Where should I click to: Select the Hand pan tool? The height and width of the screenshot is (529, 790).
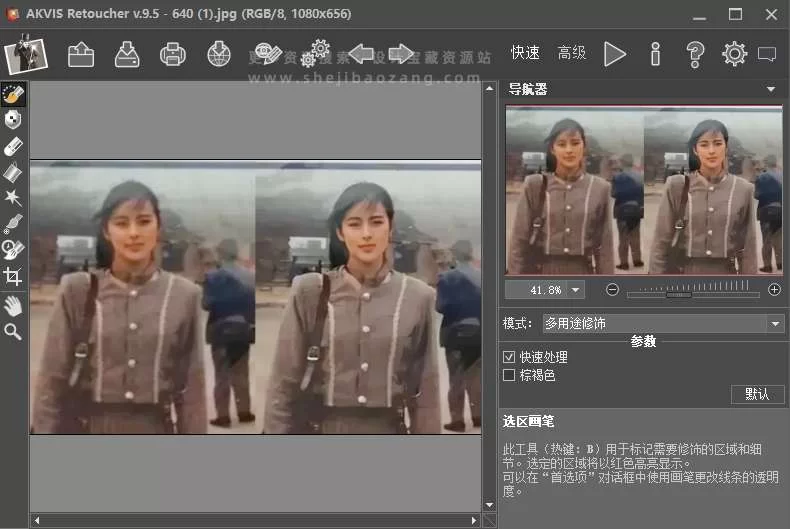coord(13,304)
